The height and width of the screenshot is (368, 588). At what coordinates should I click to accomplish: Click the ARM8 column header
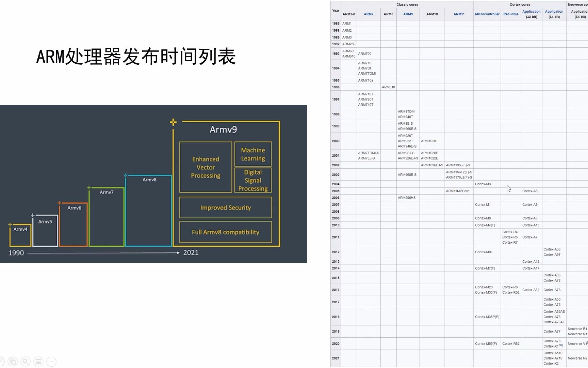point(388,14)
